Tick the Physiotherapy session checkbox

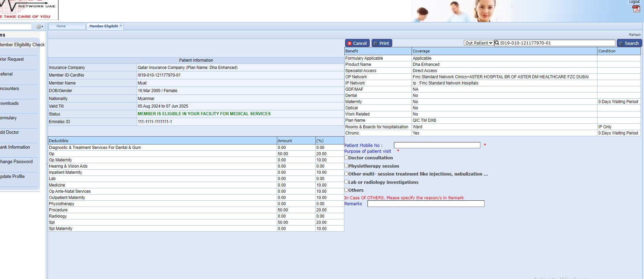tap(346, 166)
